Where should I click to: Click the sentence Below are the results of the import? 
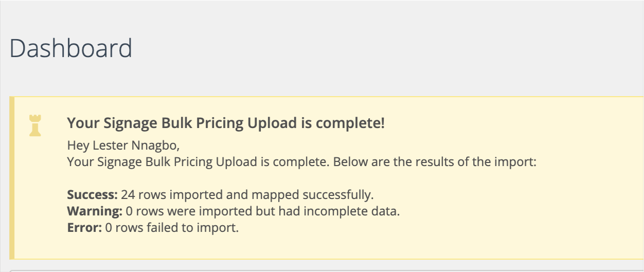(435, 162)
